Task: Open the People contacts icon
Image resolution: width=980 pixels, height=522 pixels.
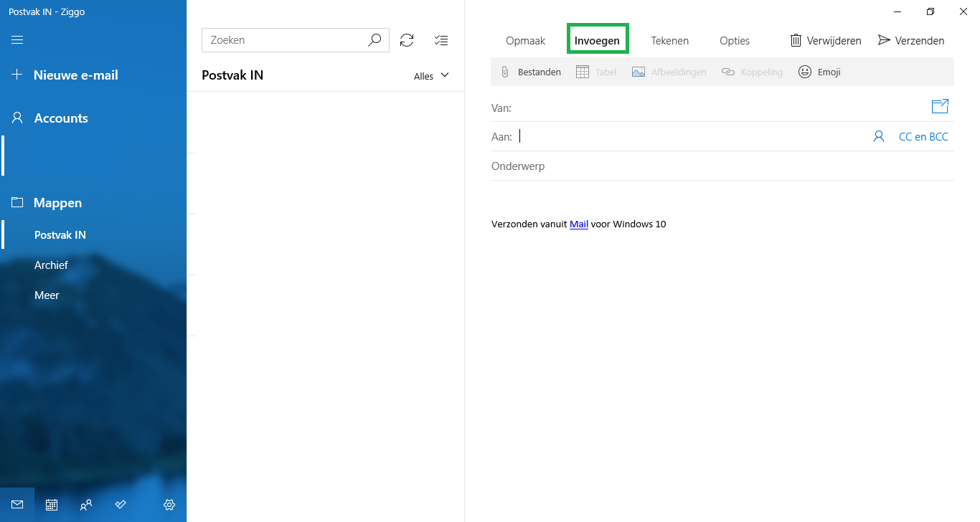Action: pos(86,505)
